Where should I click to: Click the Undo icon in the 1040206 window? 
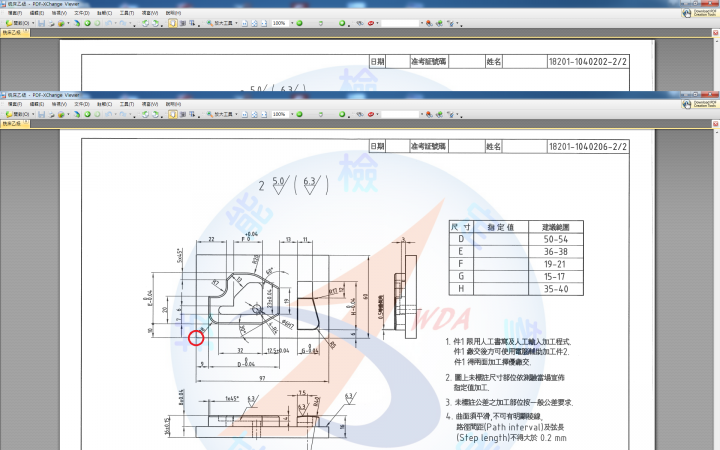tap(108, 114)
